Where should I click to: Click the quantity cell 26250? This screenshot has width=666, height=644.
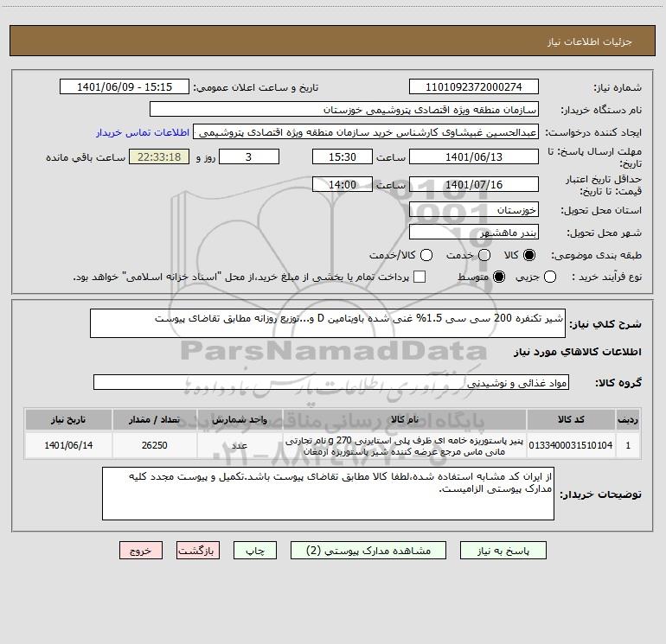pos(155,445)
